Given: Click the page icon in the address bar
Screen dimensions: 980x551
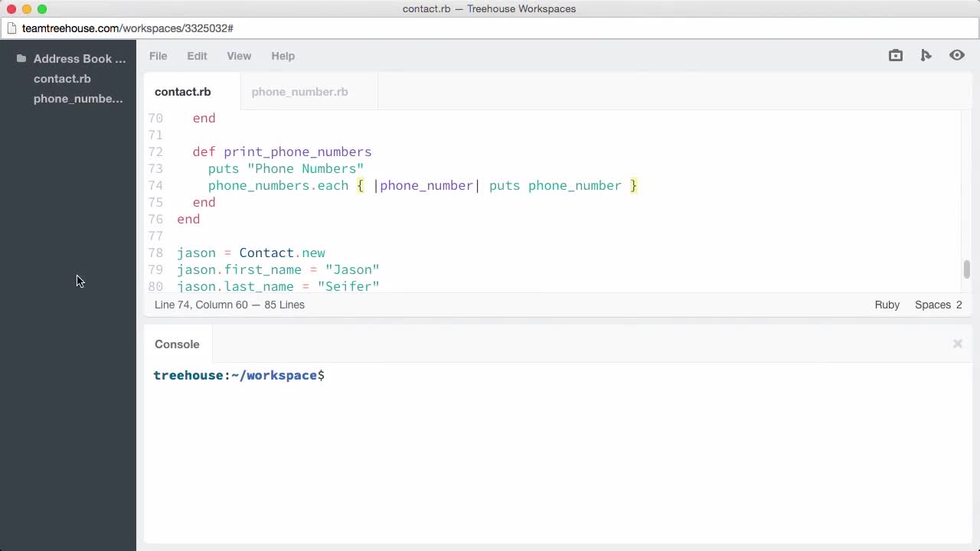Looking at the screenshot, I should click(12, 28).
